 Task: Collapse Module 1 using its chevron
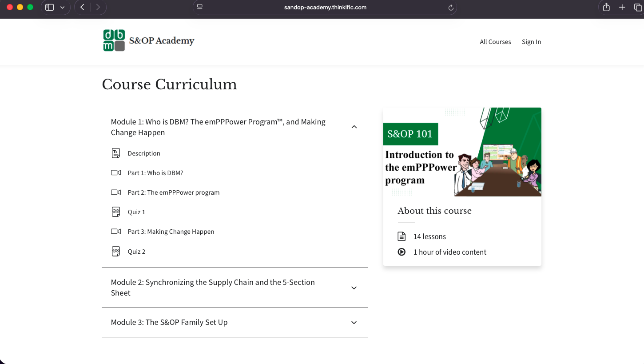(354, 127)
